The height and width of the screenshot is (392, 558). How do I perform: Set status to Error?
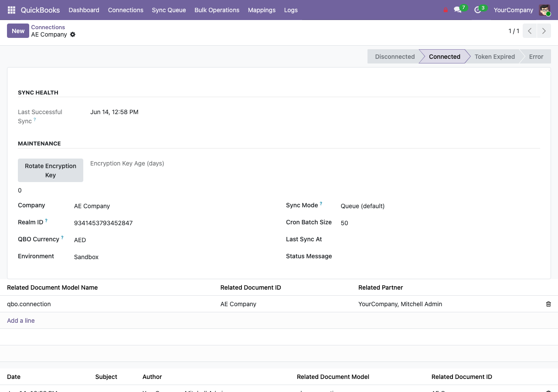536,57
